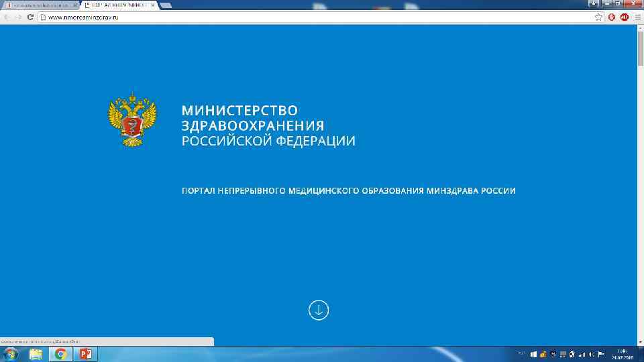644x362 pixels.
Task: Open a new tab with the new-tab button
Action: tap(166, 5)
